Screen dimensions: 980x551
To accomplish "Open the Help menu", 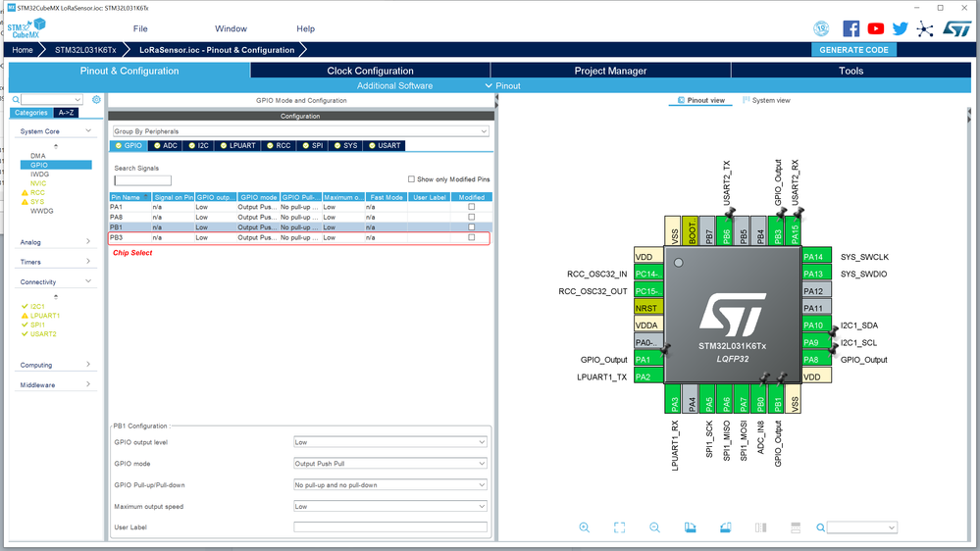I will (x=306, y=28).
